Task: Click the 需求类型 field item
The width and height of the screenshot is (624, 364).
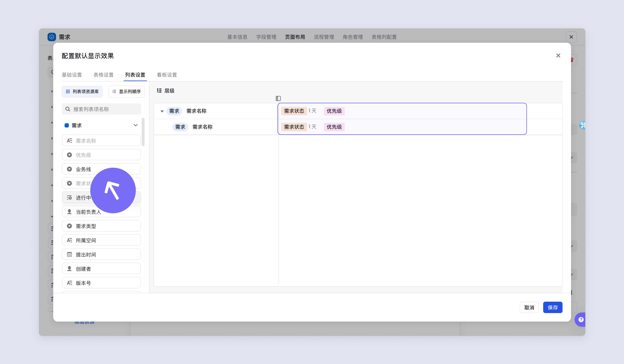Action: pos(102,226)
